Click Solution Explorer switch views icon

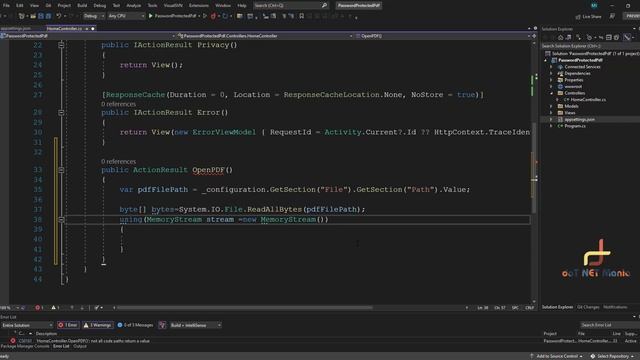click(x=568, y=38)
